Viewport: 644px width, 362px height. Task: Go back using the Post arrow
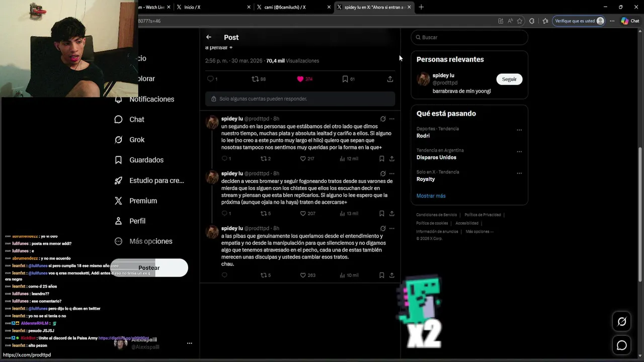click(x=208, y=37)
